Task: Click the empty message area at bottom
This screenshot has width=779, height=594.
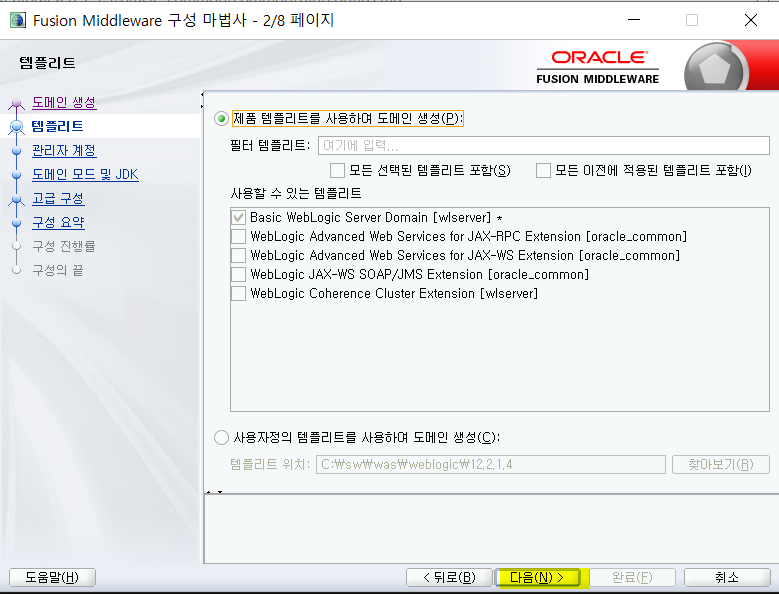Action: [x=491, y=529]
